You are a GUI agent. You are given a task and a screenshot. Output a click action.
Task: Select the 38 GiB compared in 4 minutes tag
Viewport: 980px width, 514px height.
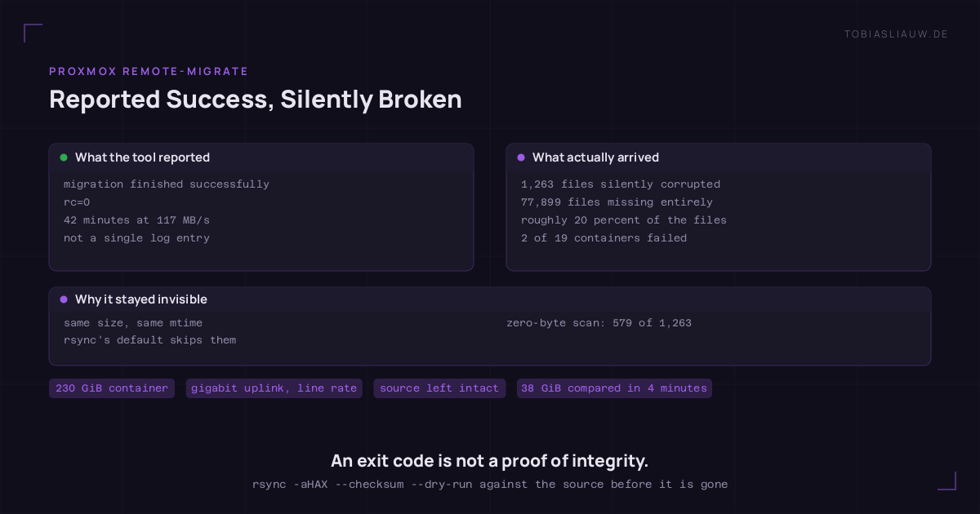point(614,388)
